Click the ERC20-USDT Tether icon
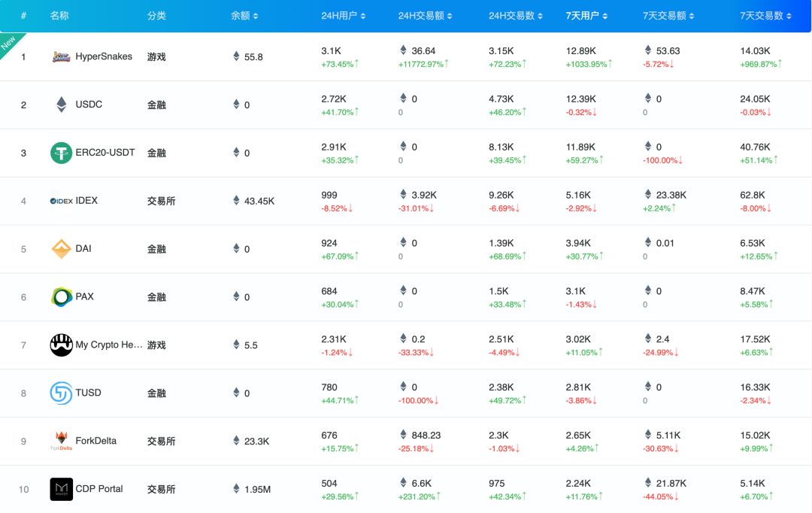Image resolution: width=812 pixels, height=513 pixels. pyautogui.click(x=61, y=153)
